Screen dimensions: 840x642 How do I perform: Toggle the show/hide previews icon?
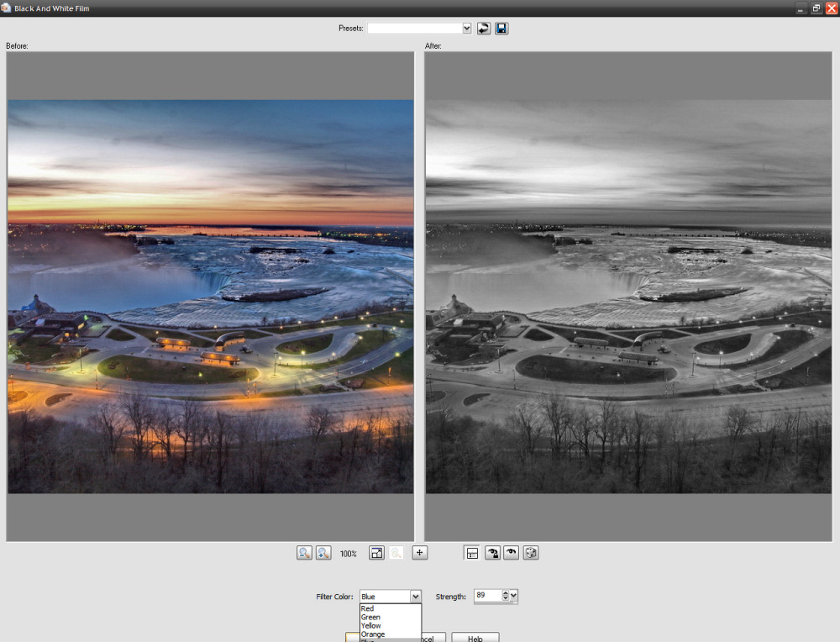[x=472, y=552]
